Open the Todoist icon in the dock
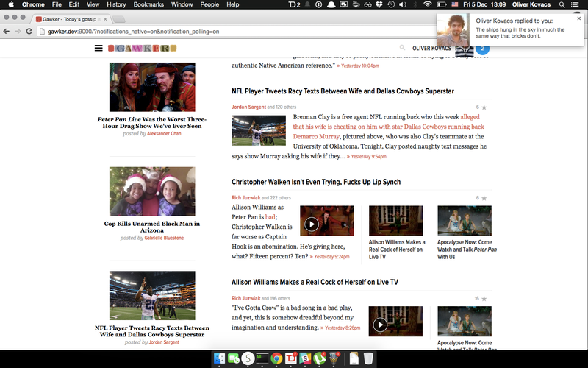The width and height of the screenshot is (588, 368). coord(291,358)
